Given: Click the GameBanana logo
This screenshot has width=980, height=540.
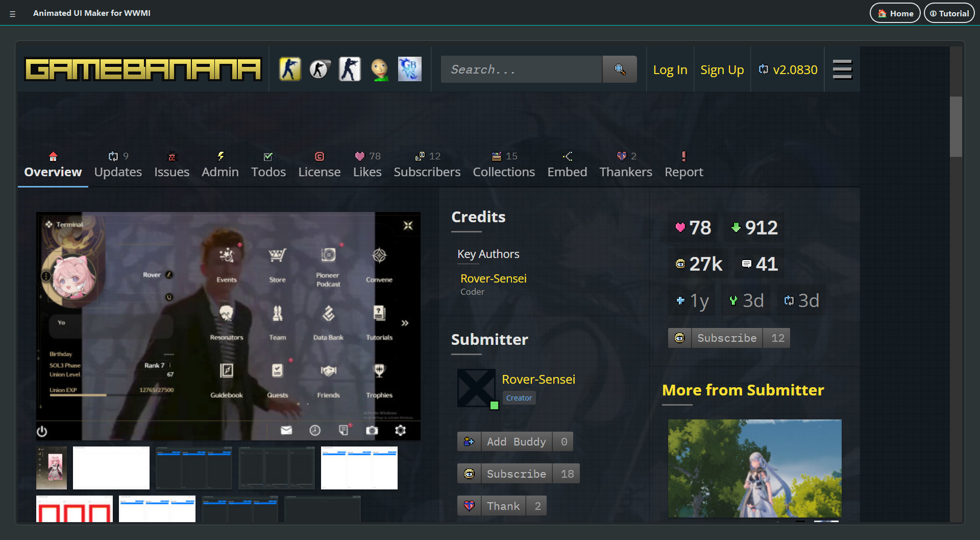Looking at the screenshot, I should (x=143, y=69).
